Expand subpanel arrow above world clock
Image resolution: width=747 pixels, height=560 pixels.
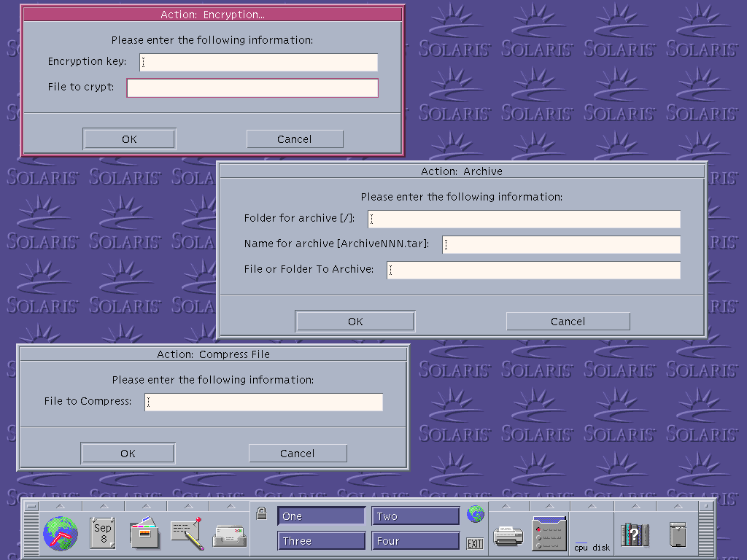[x=61, y=506]
